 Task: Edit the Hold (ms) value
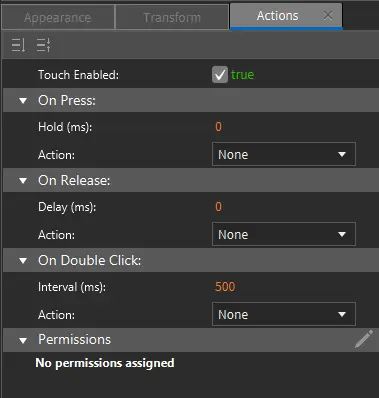click(x=218, y=127)
